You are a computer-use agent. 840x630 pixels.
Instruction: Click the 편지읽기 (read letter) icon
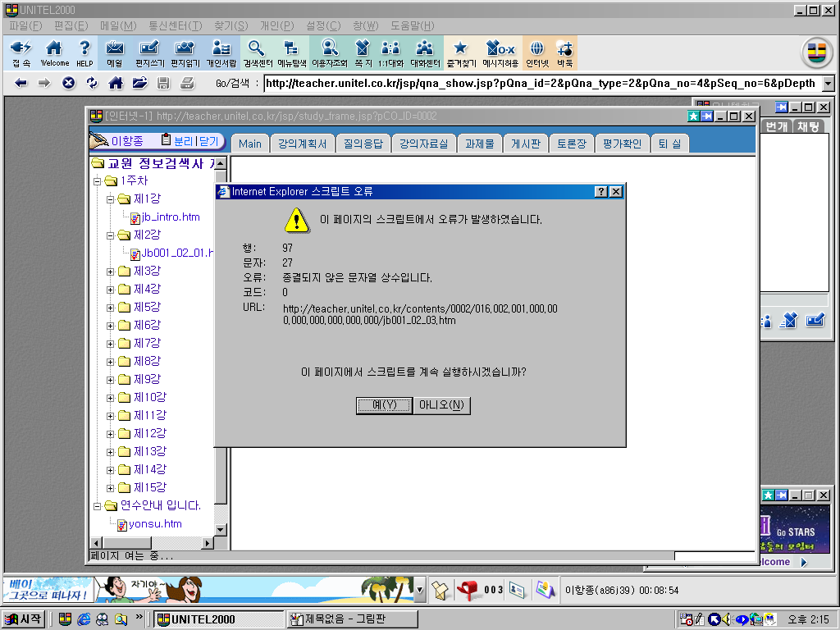pyautogui.click(x=185, y=53)
